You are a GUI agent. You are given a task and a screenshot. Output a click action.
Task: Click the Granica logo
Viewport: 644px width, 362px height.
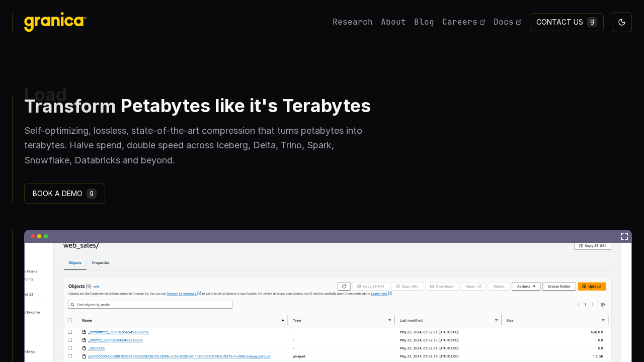coord(55,22)
